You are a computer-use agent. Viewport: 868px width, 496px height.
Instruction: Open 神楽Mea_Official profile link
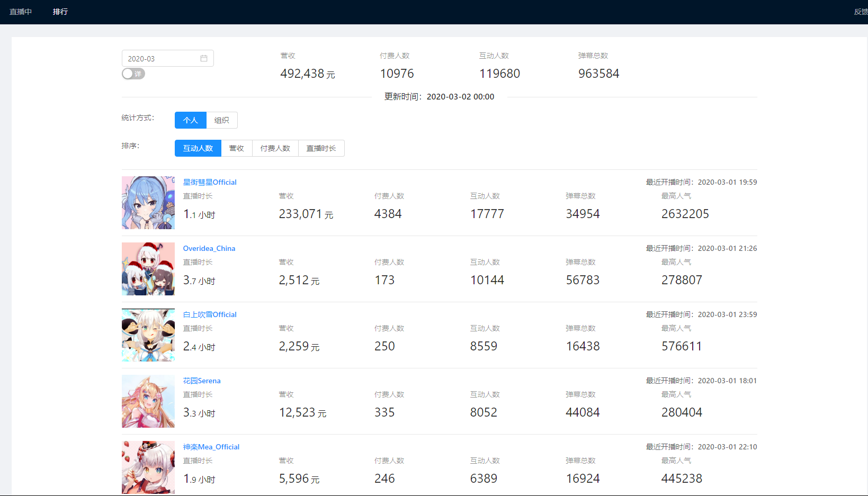tap(211, 447)
